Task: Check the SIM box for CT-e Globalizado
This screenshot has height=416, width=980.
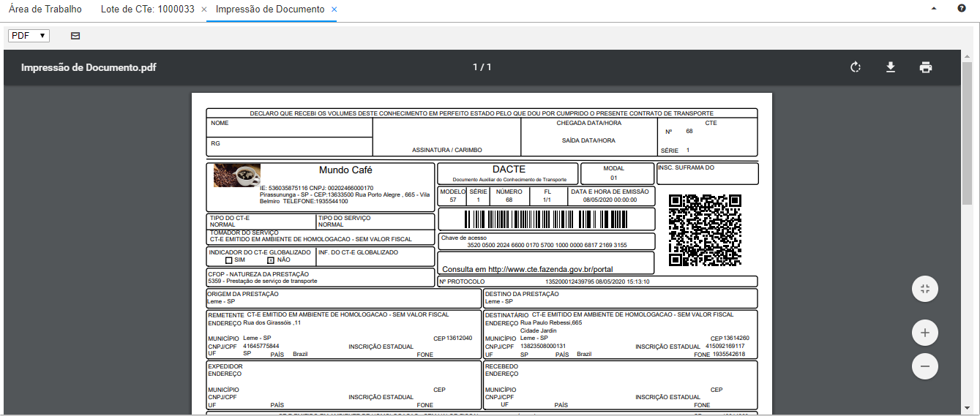Action: click(229, 260)
